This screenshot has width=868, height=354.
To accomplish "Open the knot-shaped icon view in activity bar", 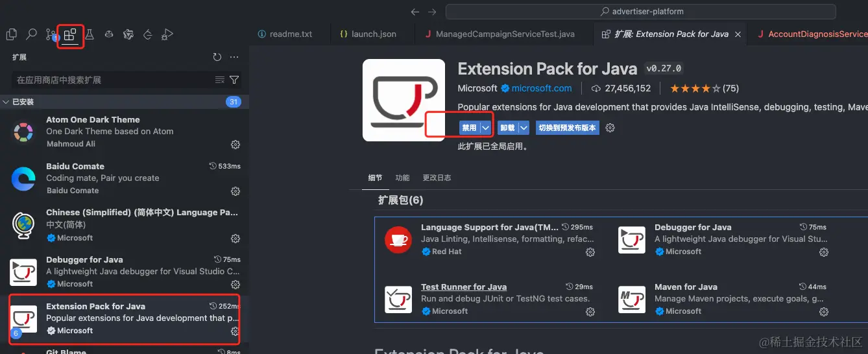I will coord(128,35).
